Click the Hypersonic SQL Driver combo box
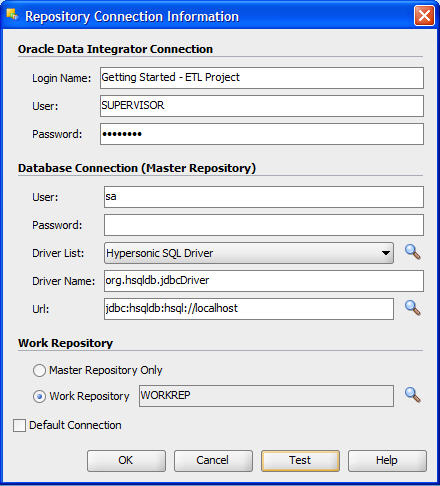Screen dimensions: 440x486 click(249, 253)
